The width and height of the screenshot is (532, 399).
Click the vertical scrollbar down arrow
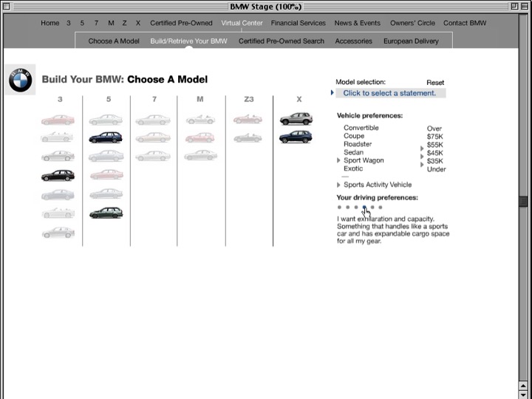525,386
